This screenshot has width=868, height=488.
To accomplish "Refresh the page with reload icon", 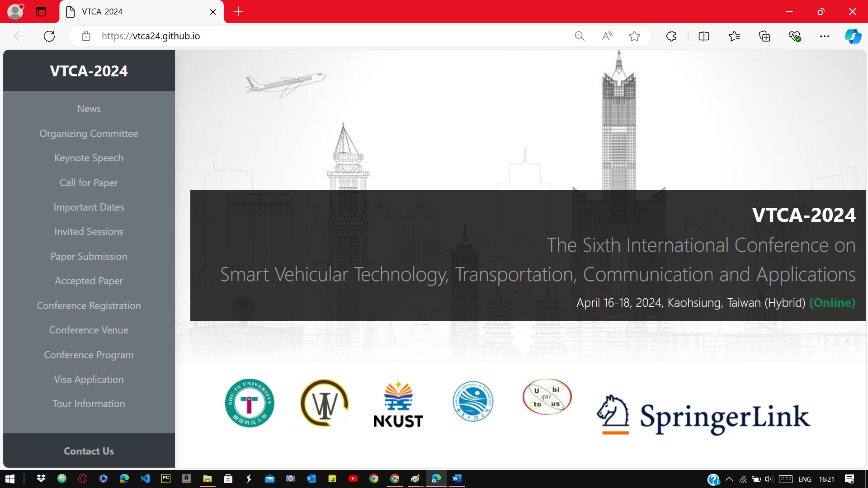I will coord(49,36).
